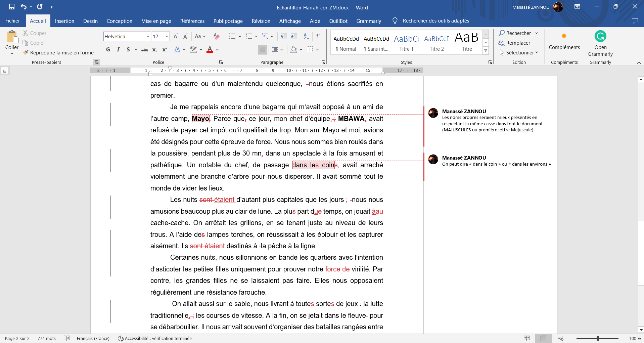The image size is (644, 343).
Task: Click the Français (France) language indicator
Action: click(x=93, y=338)
